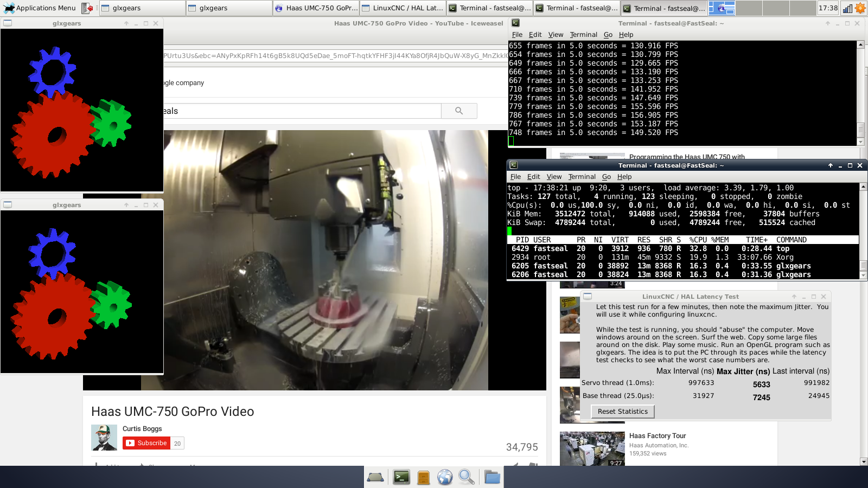
Task: Open File menu in top-running terminal
Action: (515, 177)
